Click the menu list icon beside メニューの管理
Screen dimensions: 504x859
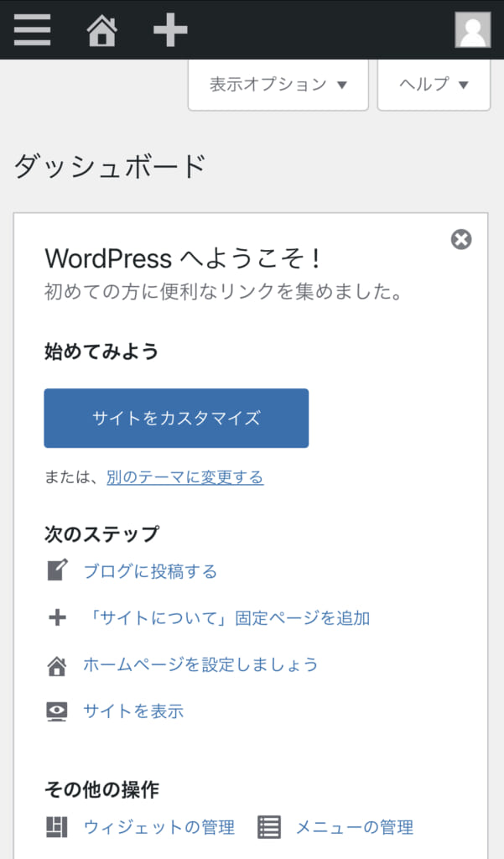(x=268, y=827)
